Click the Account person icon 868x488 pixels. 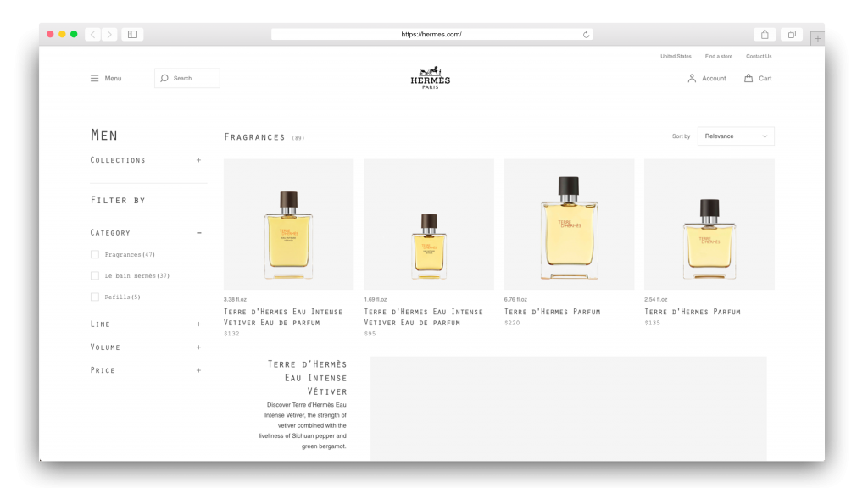[693, 78]
